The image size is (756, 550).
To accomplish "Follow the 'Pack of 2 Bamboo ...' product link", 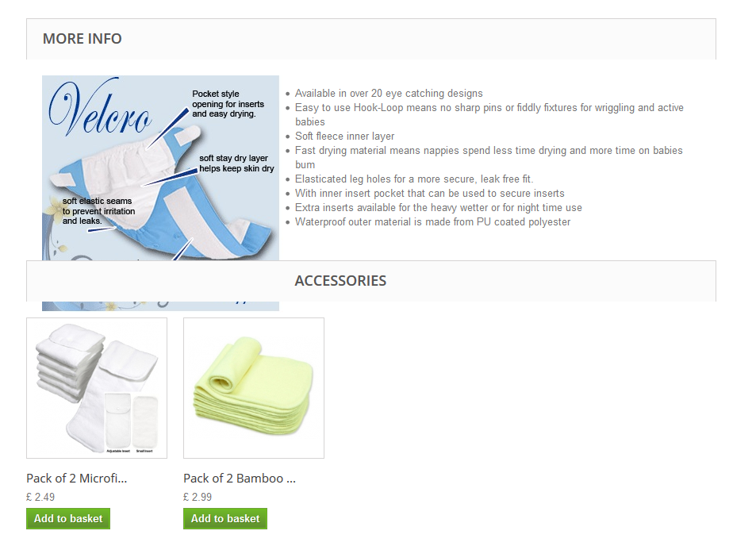I will (x=239, y=478).
